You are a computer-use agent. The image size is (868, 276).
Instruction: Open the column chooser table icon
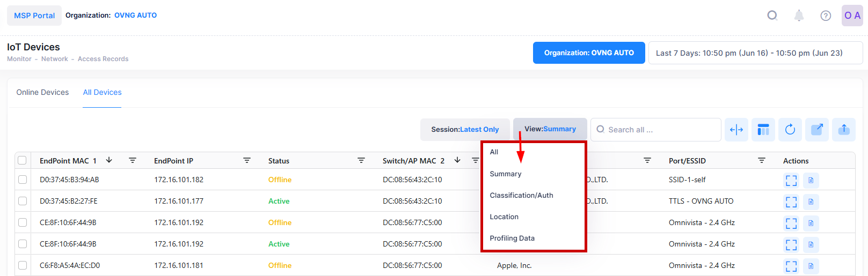click(763, 130)
